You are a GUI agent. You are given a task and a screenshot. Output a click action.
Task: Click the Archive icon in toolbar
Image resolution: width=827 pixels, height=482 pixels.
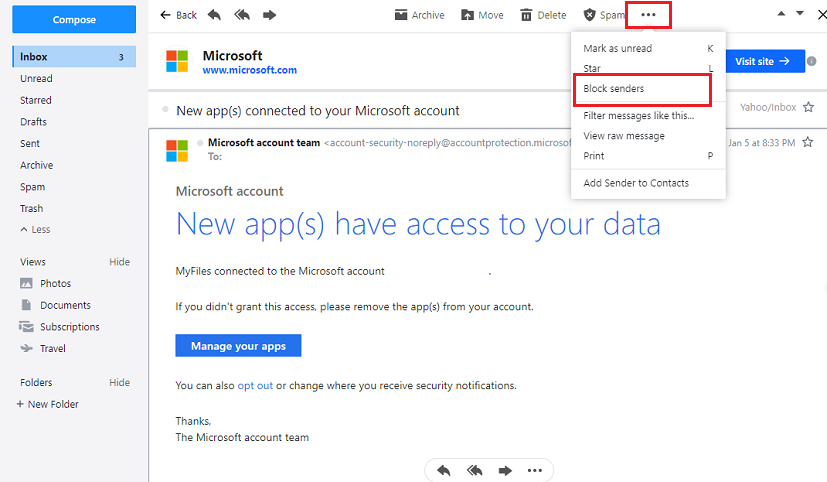[401, 15]
